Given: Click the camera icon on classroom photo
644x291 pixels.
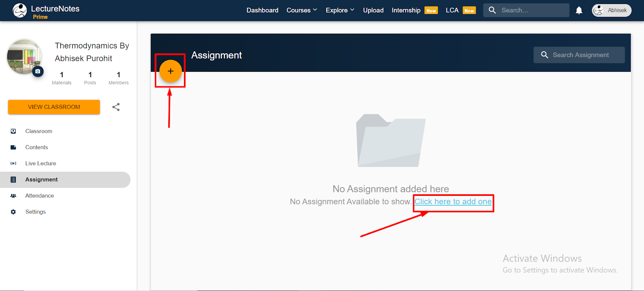Looking at the screenshot, I should tap(38, 71).
